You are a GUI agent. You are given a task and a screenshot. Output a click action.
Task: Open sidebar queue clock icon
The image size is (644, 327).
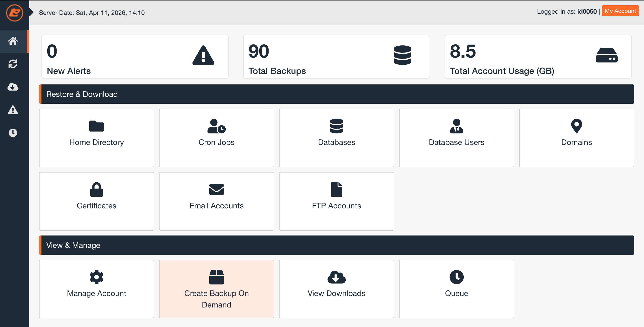[x=13, y=133]
